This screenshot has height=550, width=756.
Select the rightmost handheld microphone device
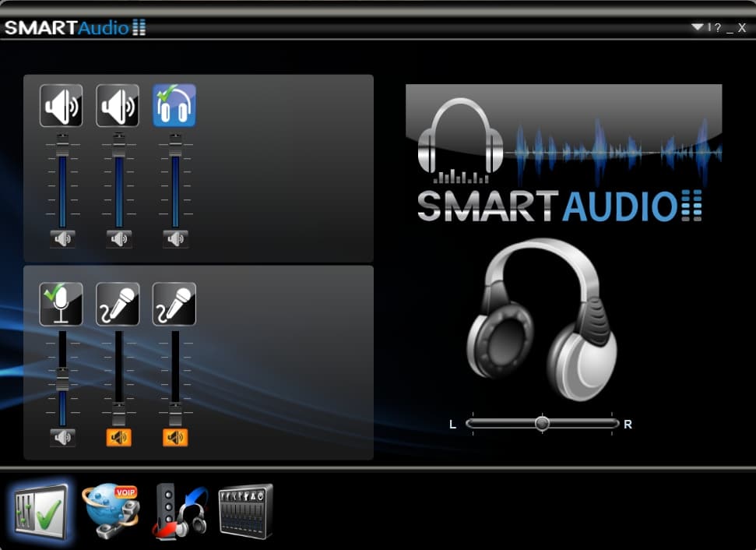[x=174, y=305]
